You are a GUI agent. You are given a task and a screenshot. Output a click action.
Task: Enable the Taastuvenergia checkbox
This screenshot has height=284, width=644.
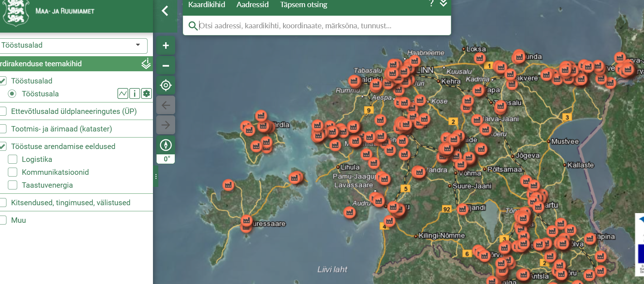(x=13, y=185)
